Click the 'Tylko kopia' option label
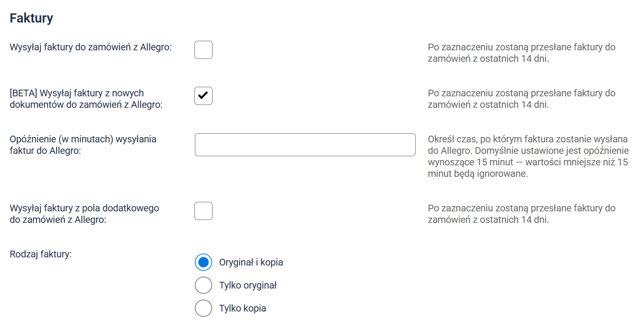Image resolution: width=644 pixels, height=324 pixels. click(242, 308)
